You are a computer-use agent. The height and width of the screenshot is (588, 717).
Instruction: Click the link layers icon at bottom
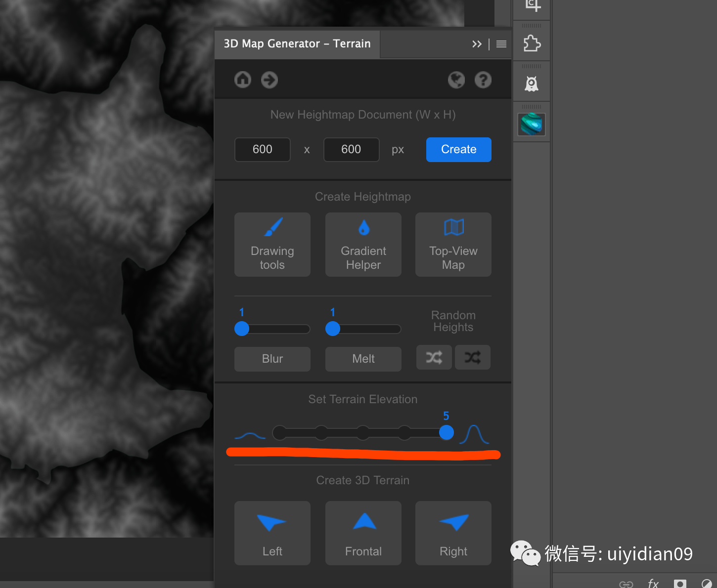626,584
